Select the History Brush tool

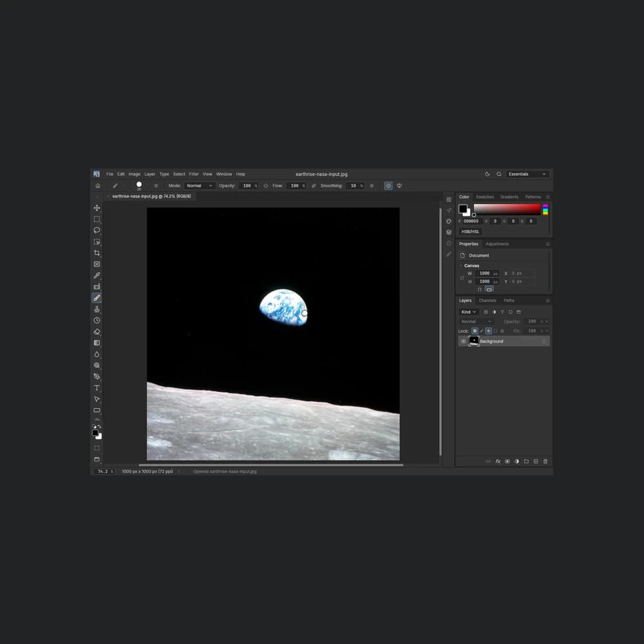pyautogui.click(x=97, y=320)
